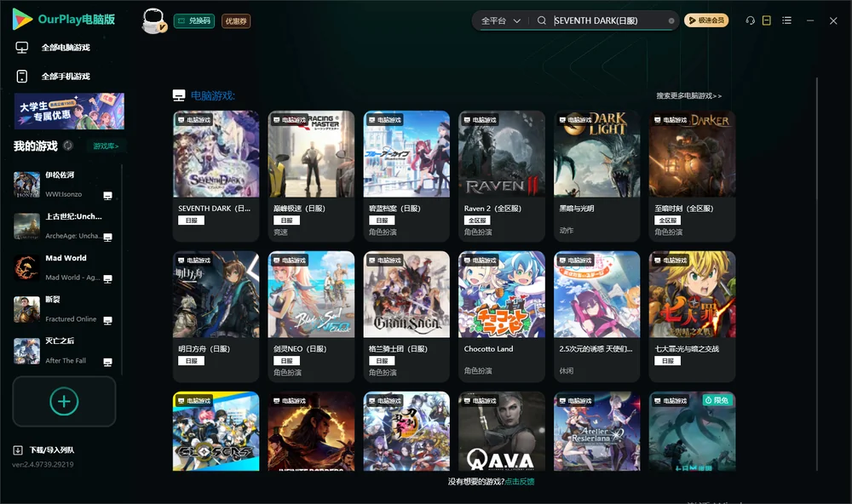Image resolution: width=852 pixels, height=504 pixels.
Task: Open the A.V.A game card
Action: [502, 432]
